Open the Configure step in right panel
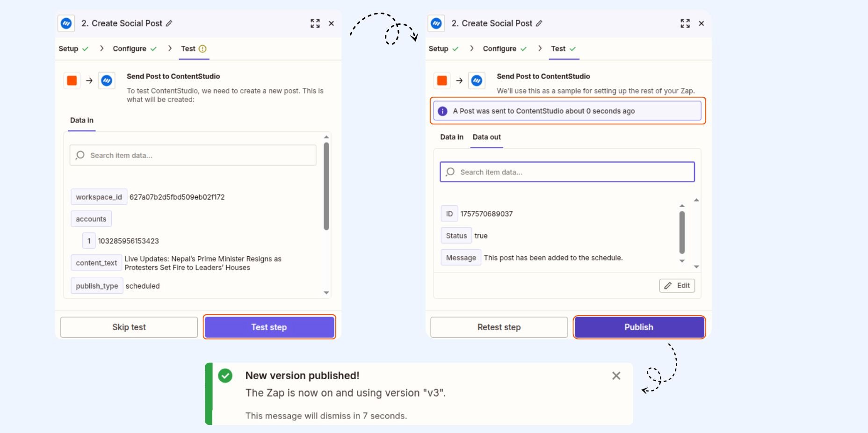The height and width of the screenshot is (433, 868). coord(499,49)
